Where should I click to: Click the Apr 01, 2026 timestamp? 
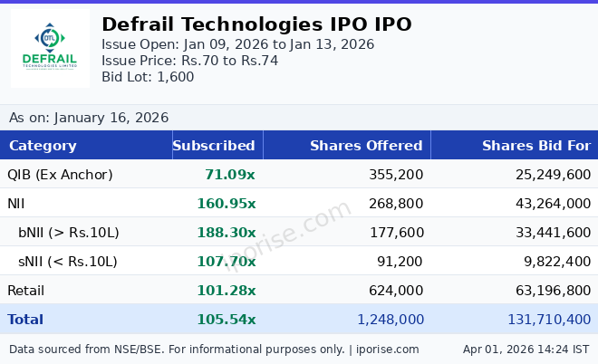(526, 350)
